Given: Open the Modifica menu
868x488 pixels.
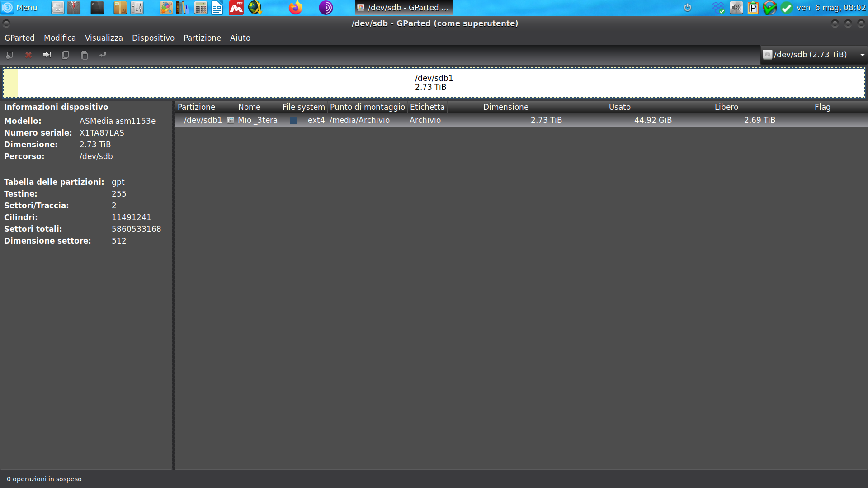Looking at the screenshot, I should [60, 38].
